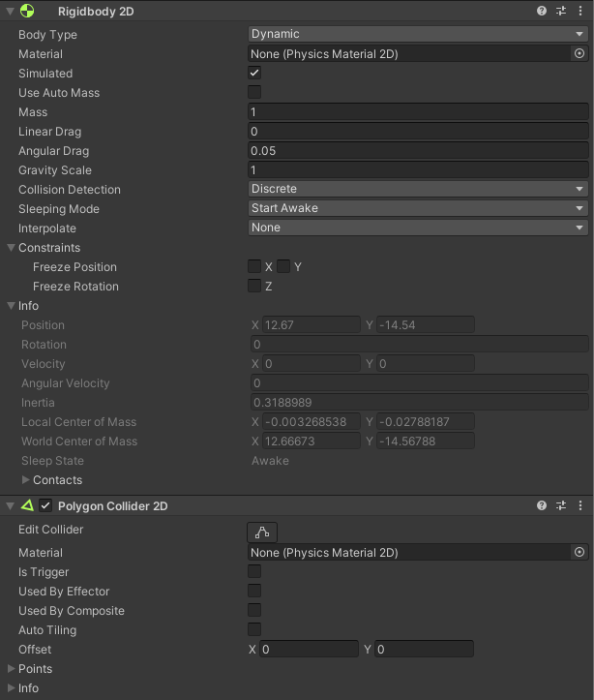Freeze Rotation on Z axis
Image resolution: width=594 pixels, height=700 pixels.
point(254,287)
